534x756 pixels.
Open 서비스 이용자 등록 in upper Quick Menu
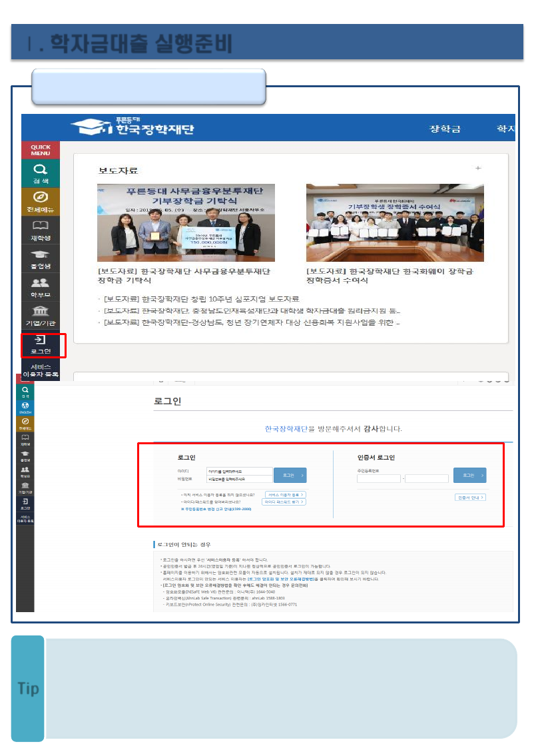pyautogui.click(x=41, y=370)
